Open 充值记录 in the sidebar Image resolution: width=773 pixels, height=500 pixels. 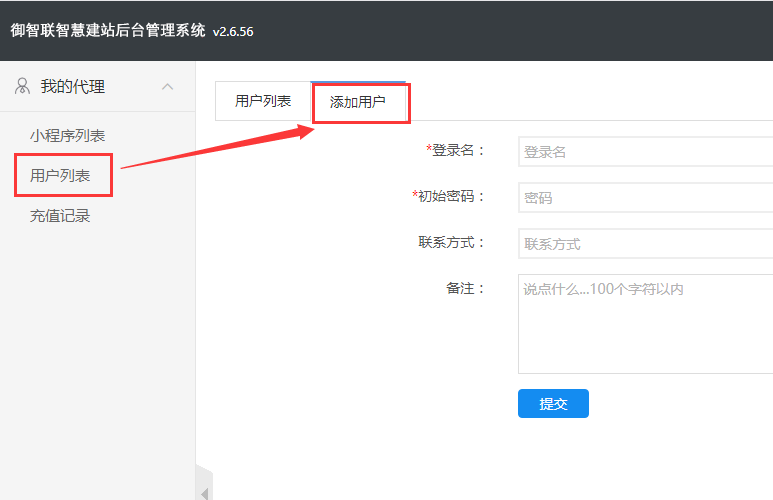[60, 215]
